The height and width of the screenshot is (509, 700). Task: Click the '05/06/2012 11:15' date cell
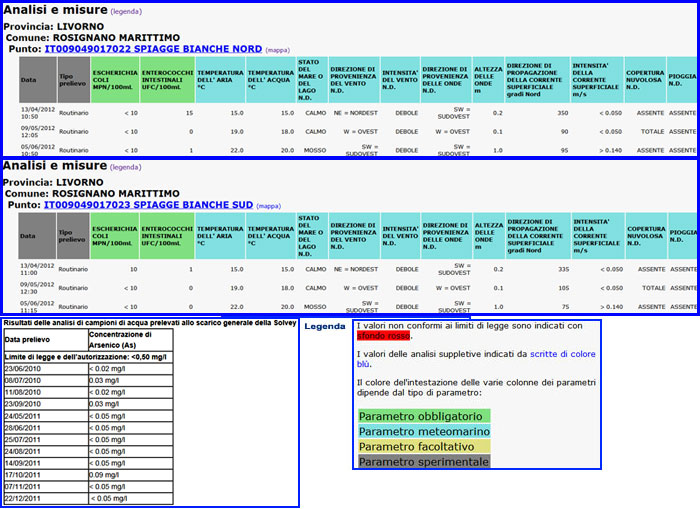(x=37, y=307)
